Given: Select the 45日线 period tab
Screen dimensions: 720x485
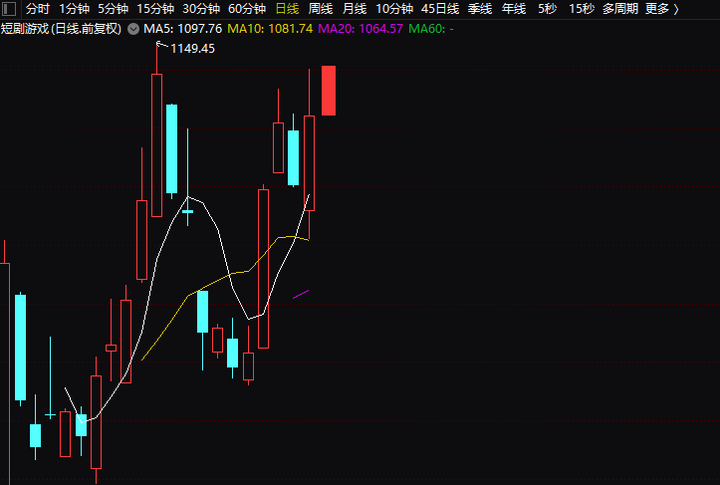Looking at the screenshot, I should coord(440,8).
